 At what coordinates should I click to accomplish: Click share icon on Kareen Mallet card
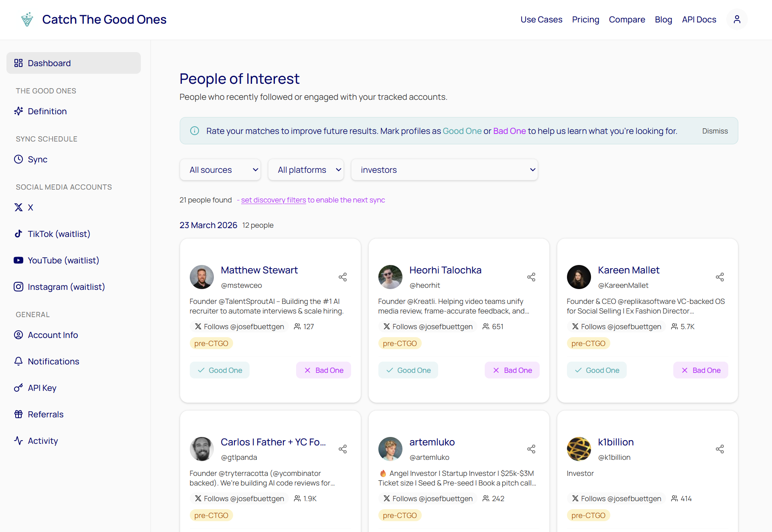tap(719, 277)
